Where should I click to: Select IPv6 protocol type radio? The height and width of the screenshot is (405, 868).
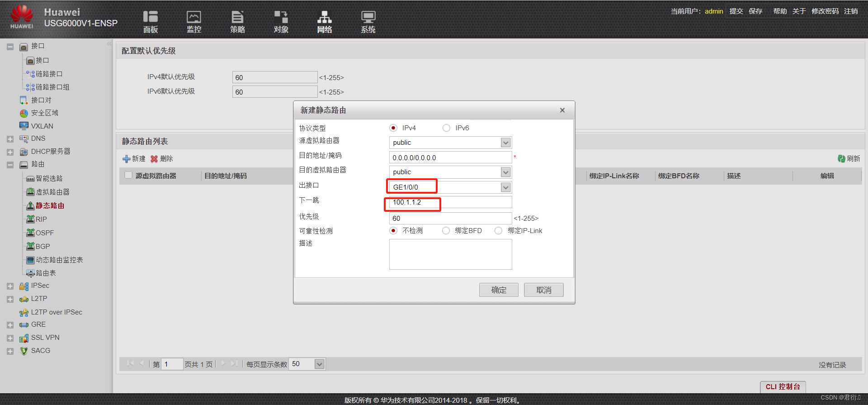(x=446, y=128)
